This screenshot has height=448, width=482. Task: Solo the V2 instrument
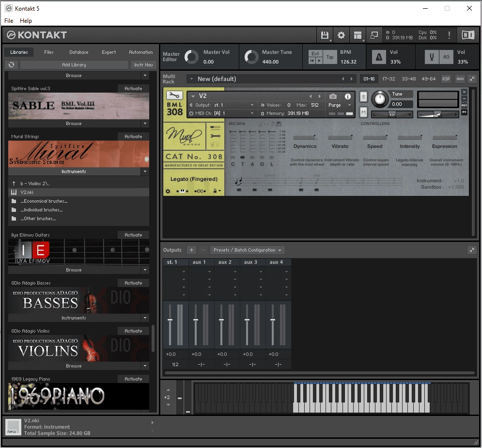click(363, 96)
